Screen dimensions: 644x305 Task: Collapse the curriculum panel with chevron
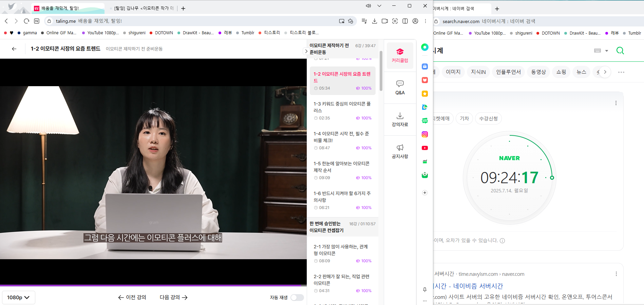[x=306, y=51]
